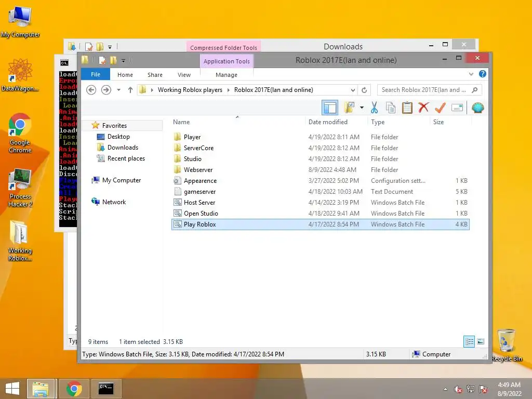The height and width of the screenshot is (399, 532).
Task: Open the Classic Shell settings shell icon
Action: coord(478,108)
